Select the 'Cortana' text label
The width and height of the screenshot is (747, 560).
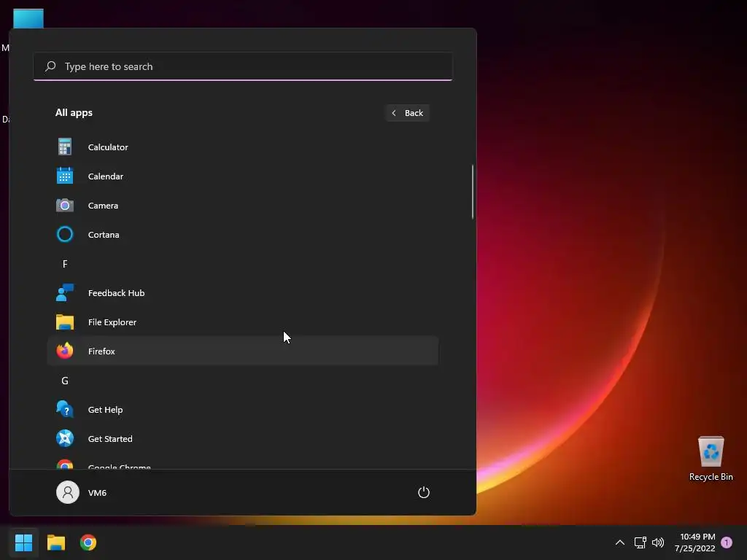pos(104,234)
